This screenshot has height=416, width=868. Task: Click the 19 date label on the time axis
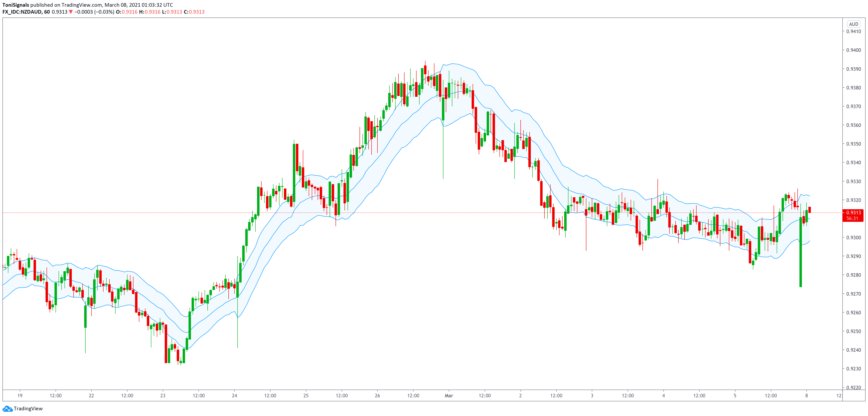[20, 395]
